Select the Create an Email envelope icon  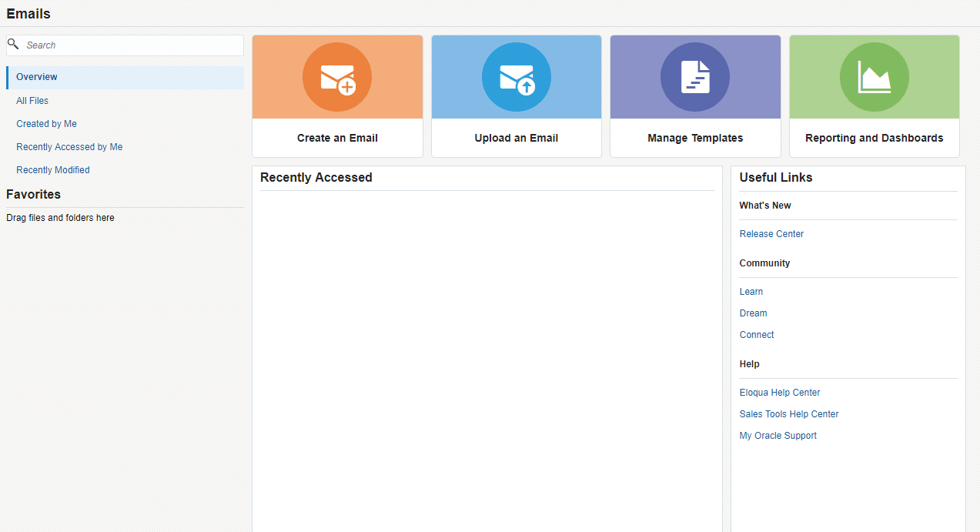[x=337, y=77]
